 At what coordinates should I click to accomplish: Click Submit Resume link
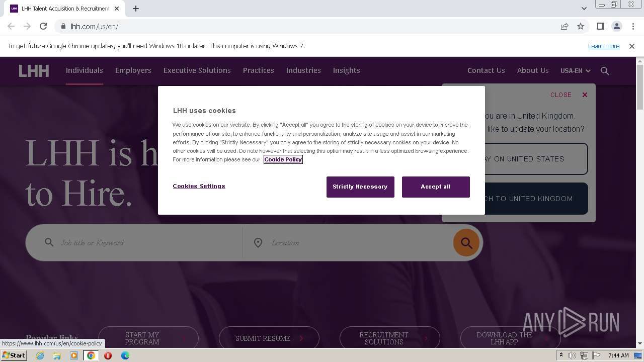(269, 338)
